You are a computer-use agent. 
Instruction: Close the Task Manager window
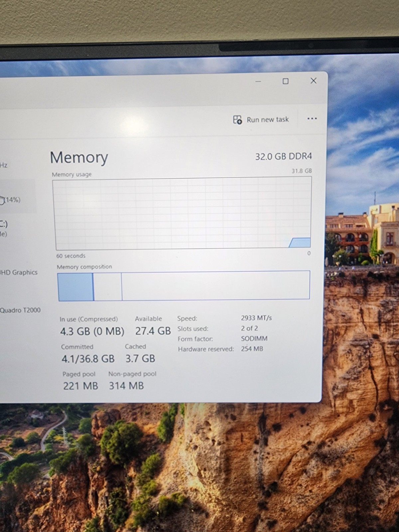pyautogui.click(x=313, y=81)
